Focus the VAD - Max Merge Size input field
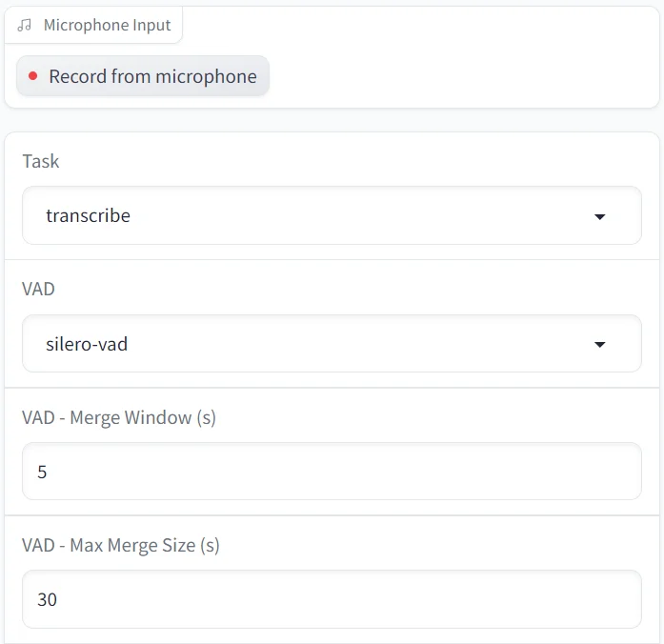Viewport: 664px width, 644px height. 332,599
